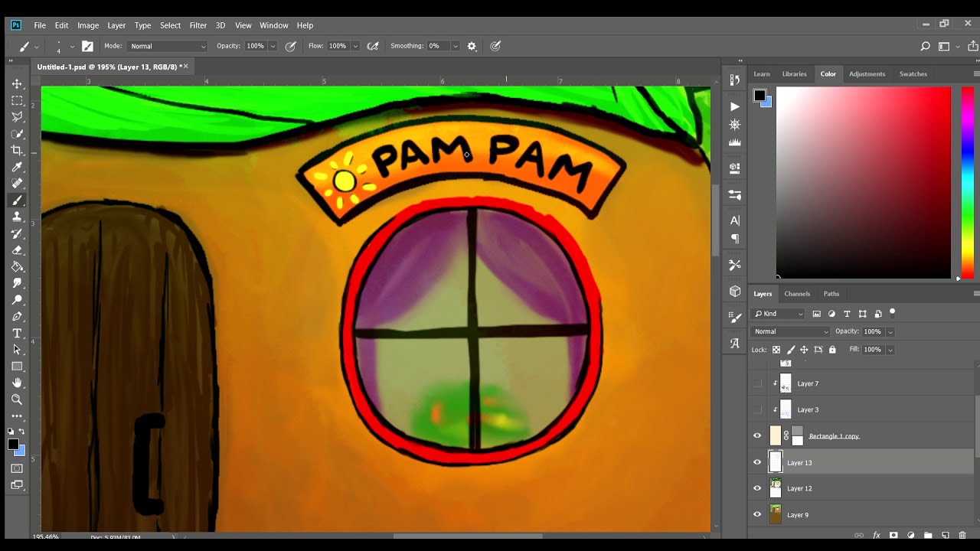Select the Clone Stamp tool

(17, 217)
